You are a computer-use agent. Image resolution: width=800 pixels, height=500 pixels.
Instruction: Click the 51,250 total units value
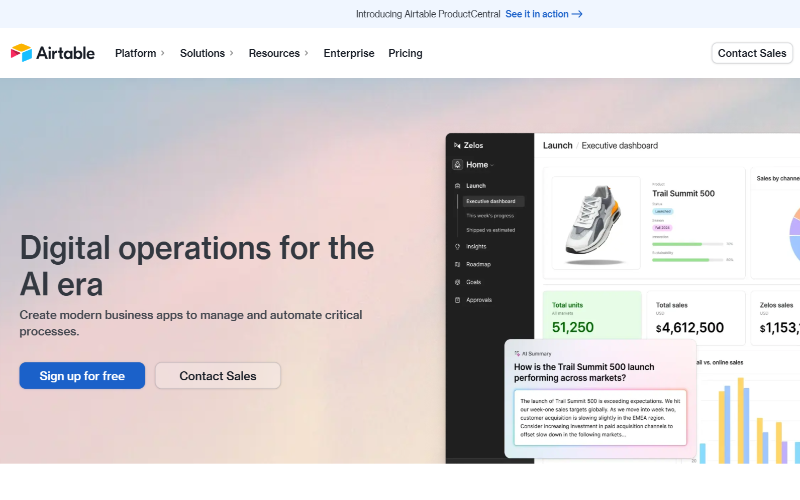tap(572, 327)
